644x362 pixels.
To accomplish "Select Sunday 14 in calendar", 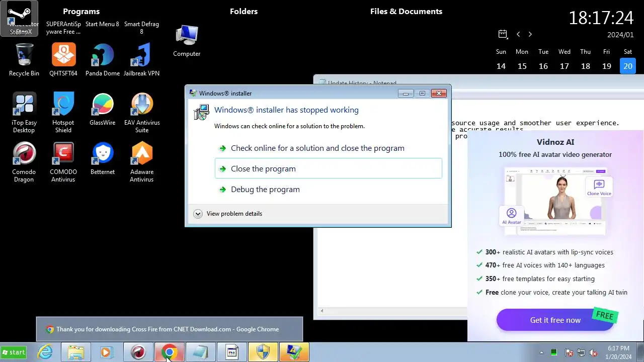I will 501,66.
